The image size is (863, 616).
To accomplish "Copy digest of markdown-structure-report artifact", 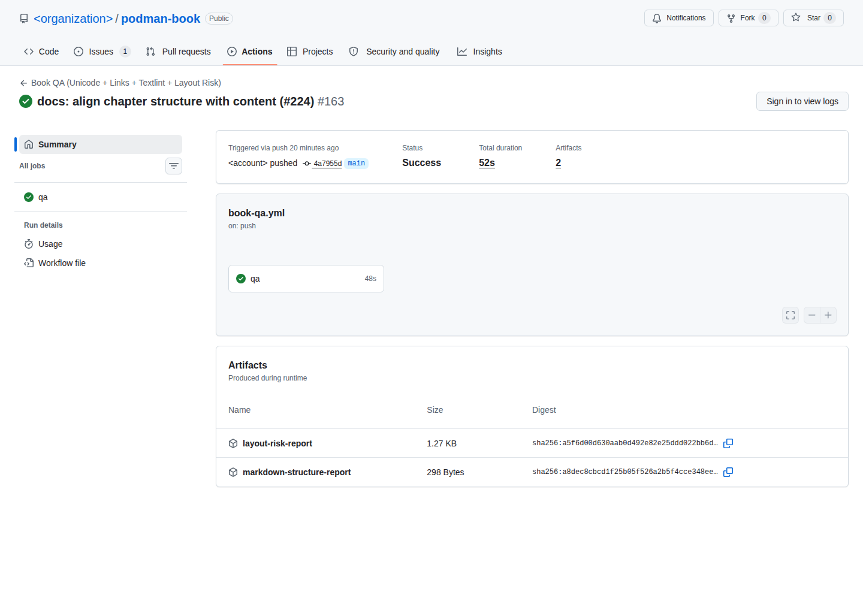I will pyautogui.click(x=728, y=472).
